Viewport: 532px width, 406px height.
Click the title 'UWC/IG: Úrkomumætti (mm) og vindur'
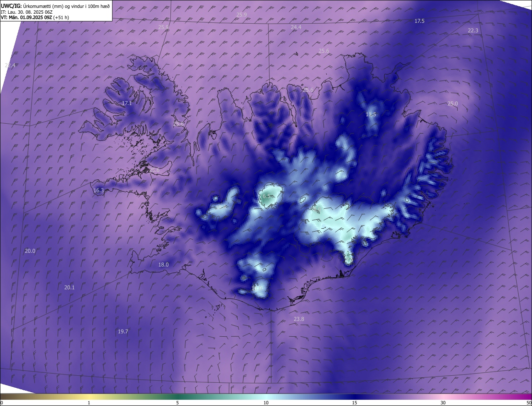pyautogui.click(x=55, y=6)
